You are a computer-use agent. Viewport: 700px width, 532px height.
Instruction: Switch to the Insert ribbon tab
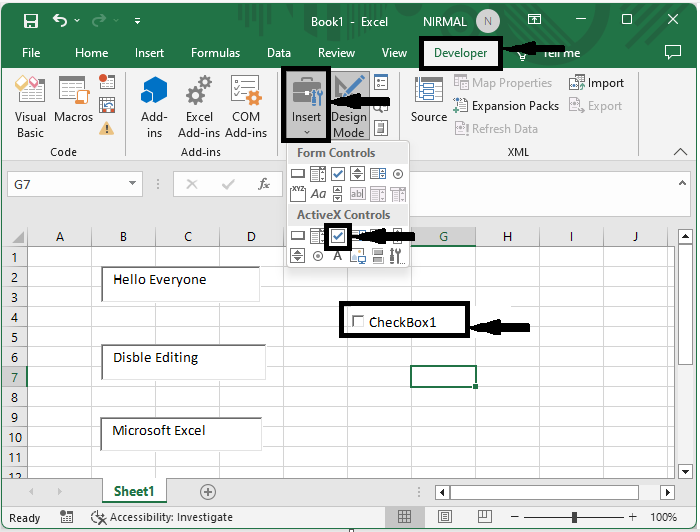(149, 53)
